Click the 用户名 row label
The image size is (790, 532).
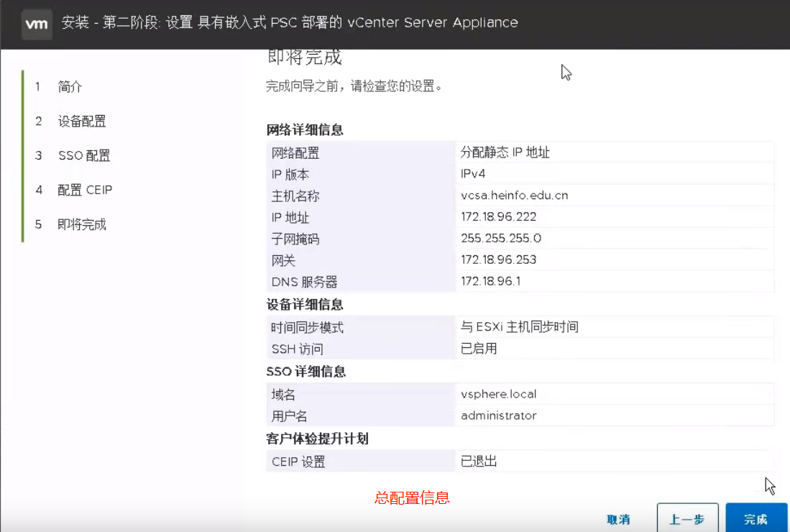click(x=289, y=416)
